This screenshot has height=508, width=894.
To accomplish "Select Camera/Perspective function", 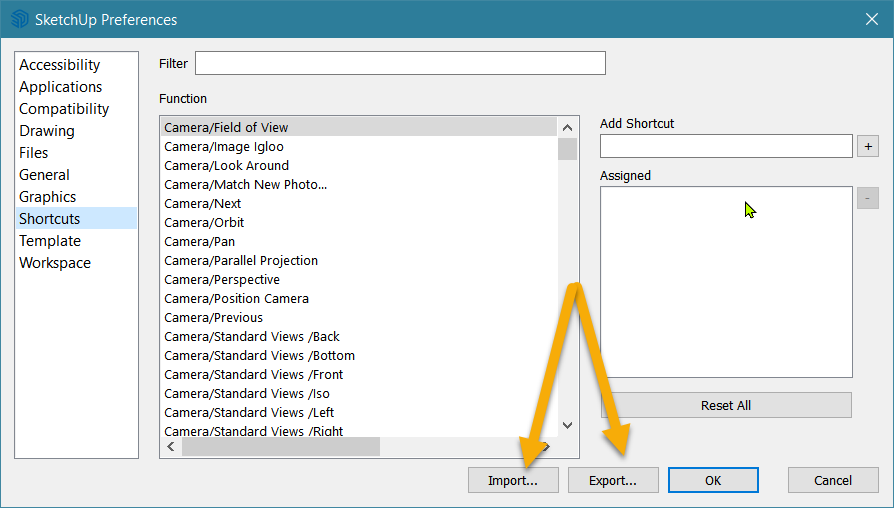I will (359, 279).
